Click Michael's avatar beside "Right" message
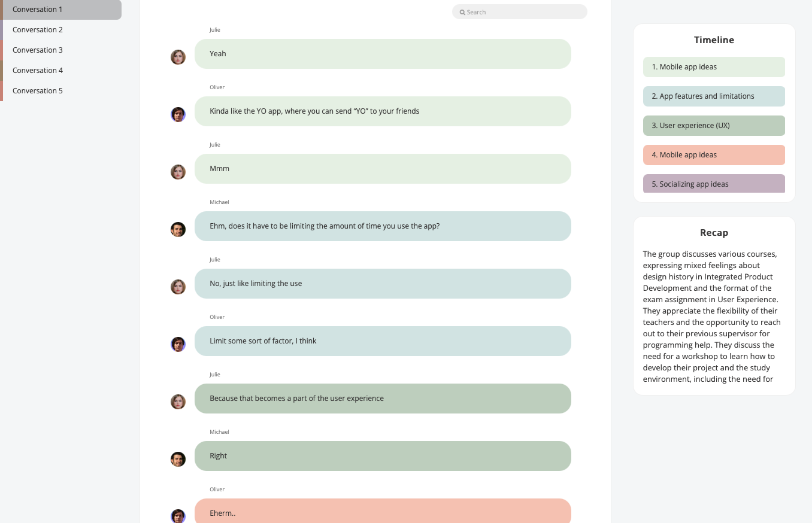This screenshot has width=812, height=523. (178, 460)
